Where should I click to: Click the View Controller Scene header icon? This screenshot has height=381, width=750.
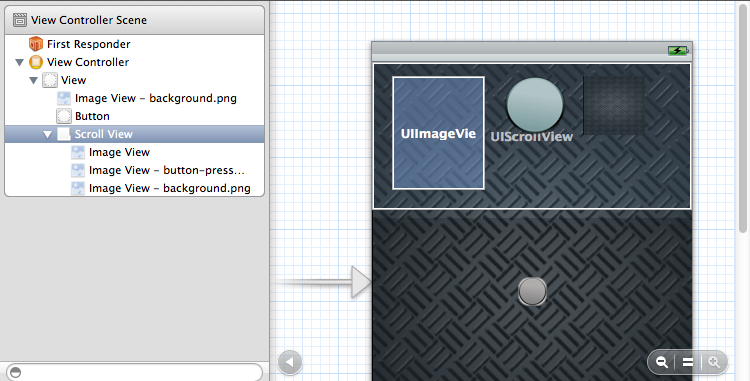point(20,20)
